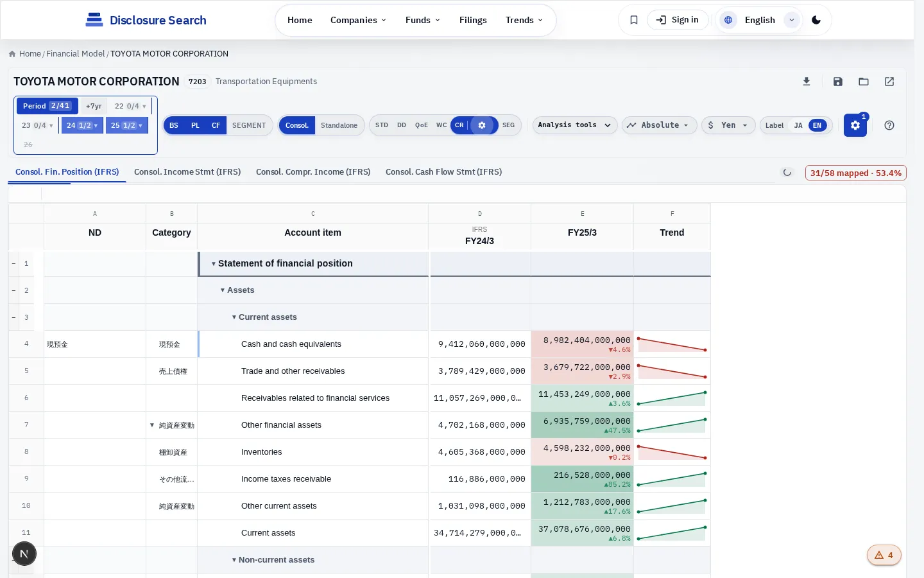This screenshot has width=924, height=578.
Task: Open the Funds dropdown menu
Action: tap(423, 20)
